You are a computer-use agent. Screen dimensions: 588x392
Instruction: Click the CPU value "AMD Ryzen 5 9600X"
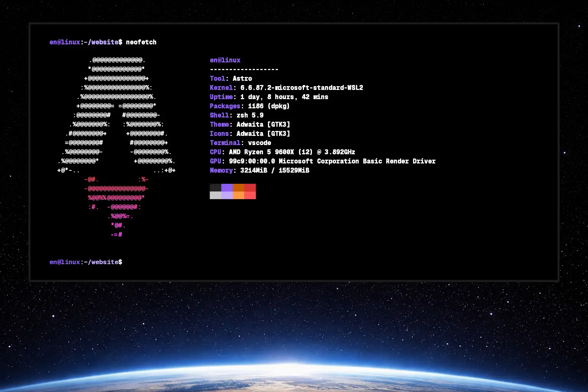coord(261,152)
